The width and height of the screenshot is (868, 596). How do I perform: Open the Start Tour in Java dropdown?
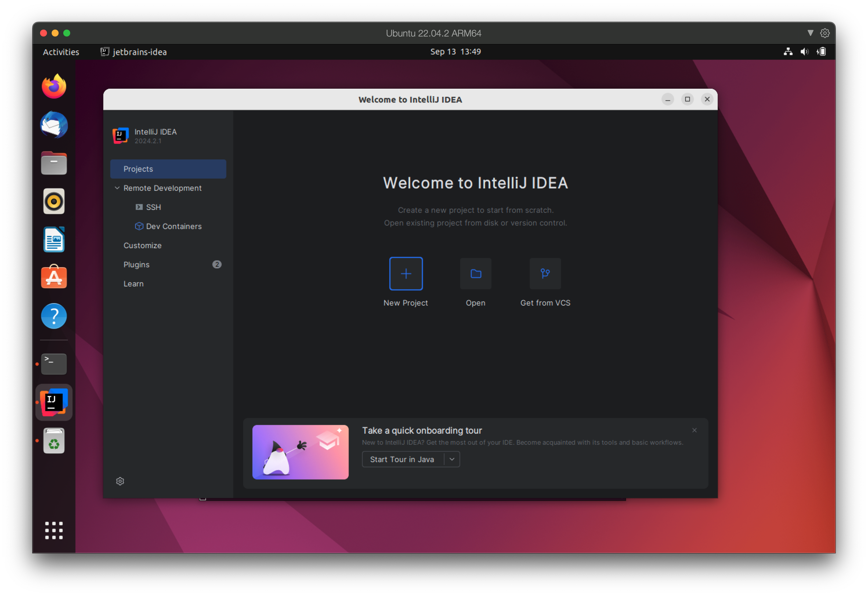point(453,459)
